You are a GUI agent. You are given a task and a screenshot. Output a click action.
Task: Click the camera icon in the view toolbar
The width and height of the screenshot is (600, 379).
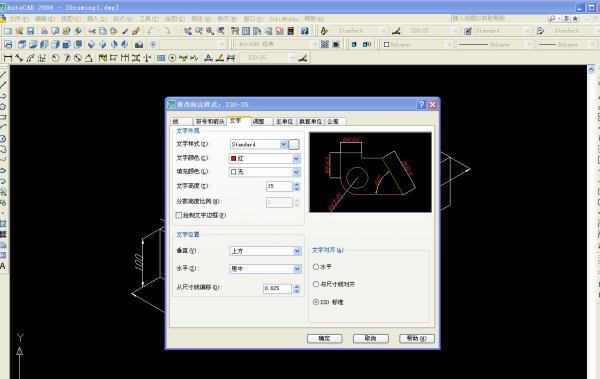tap(139, 44)
